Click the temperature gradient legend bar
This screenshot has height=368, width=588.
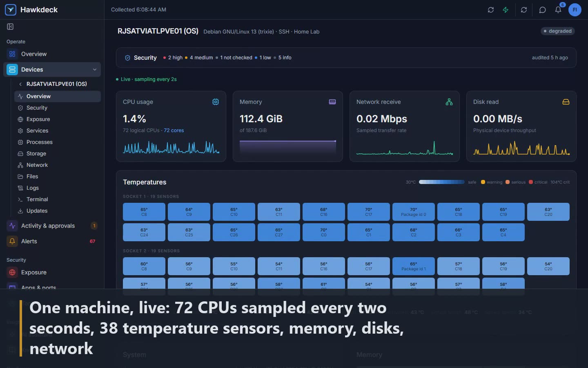tap(442, 182)
